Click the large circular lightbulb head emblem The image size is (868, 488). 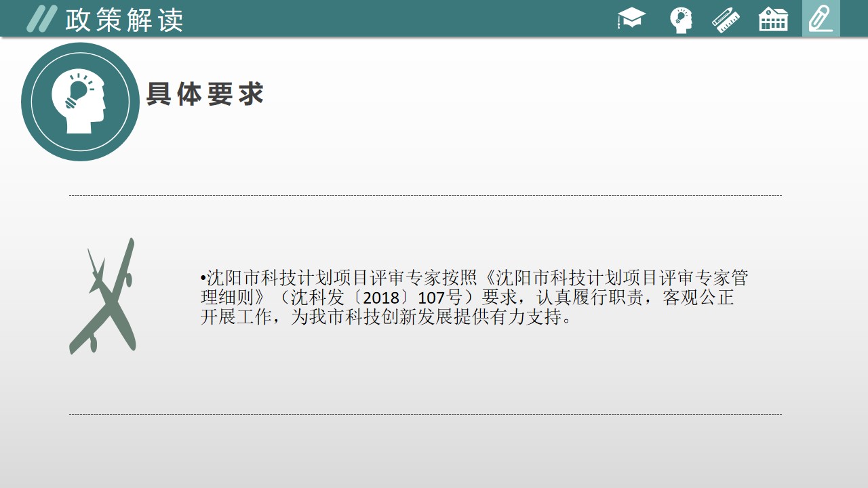click(x=80, y=102)
